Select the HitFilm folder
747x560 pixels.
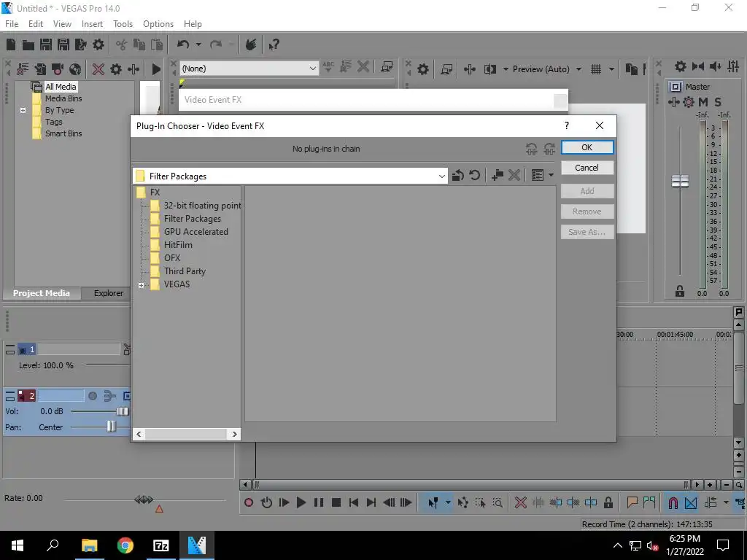pyautogui.click(x=178, y=245)
